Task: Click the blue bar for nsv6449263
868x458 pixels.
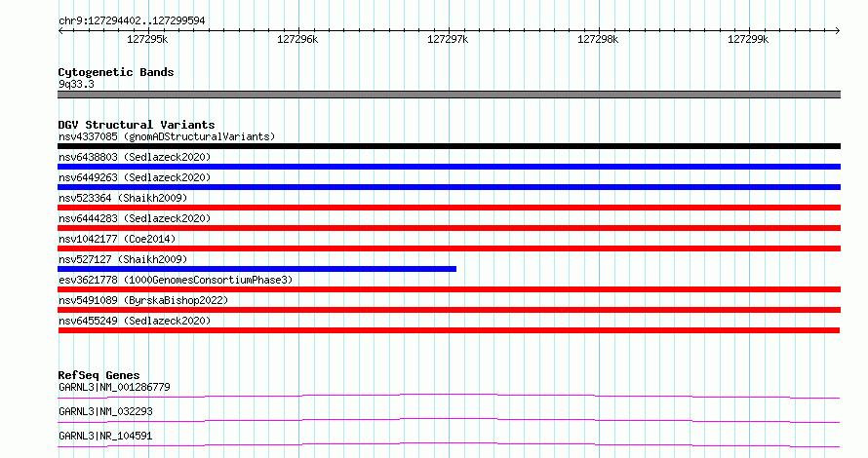Action: point(449,187)
